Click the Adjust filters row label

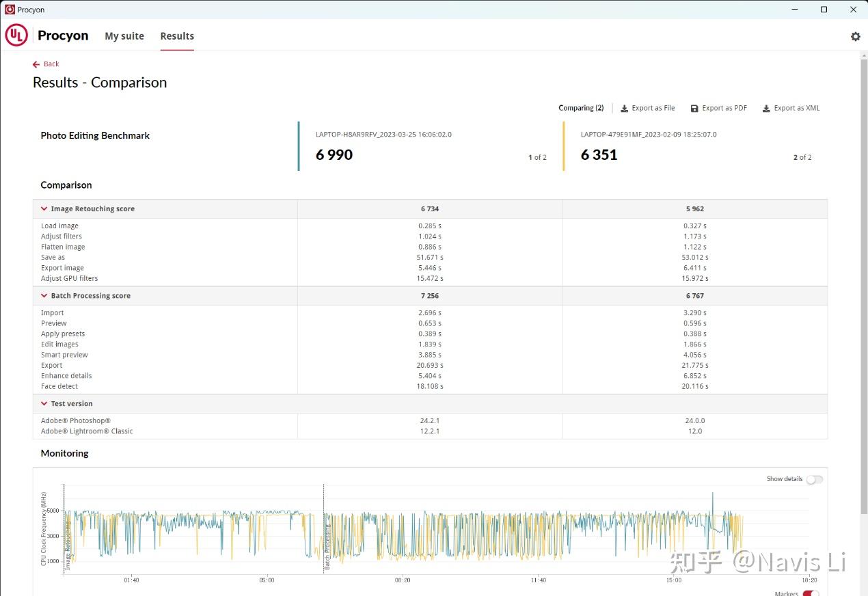62,236
